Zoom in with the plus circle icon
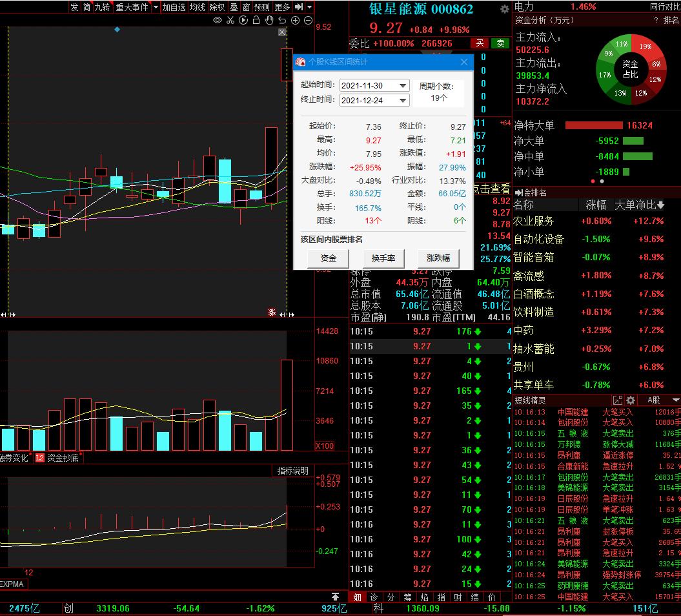The width and height of the screenshot is (681, 616). point(296,21)
